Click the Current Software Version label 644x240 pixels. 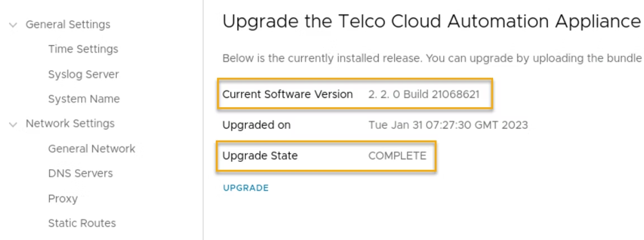pos(287,94)
